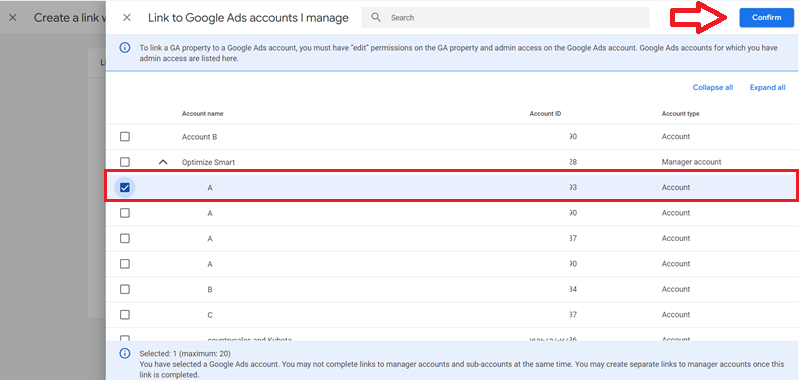
Task: Focus the Search input field
Action: point(506,17)
